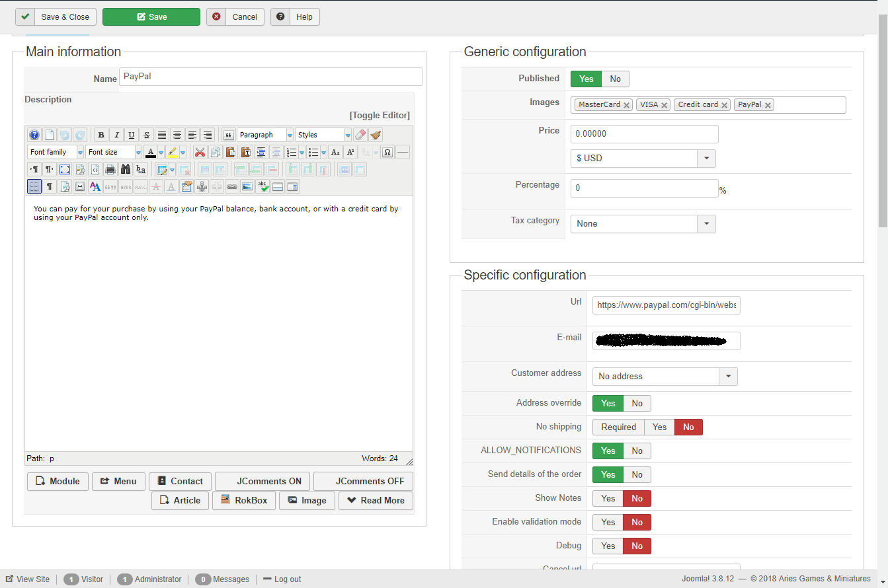Image resolution: width=888 pixels, height=588 pixels.
Task: Insert a special character with the omega icon
Action: [x=387, y=152]
